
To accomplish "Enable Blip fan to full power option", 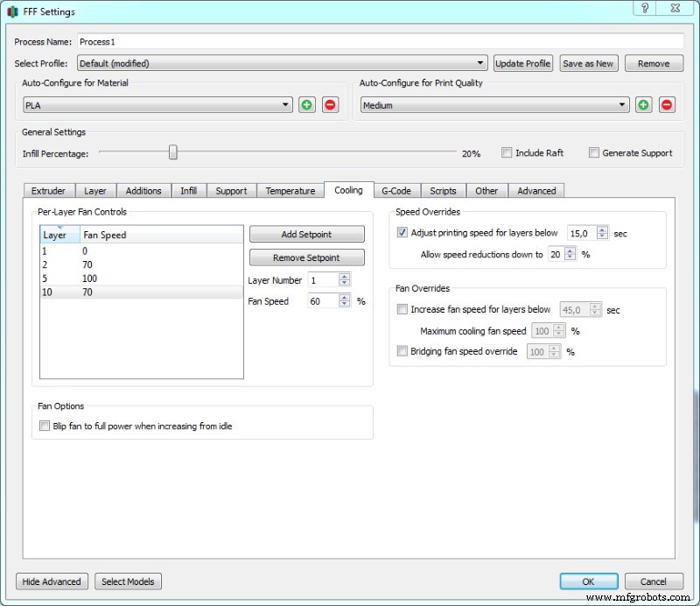I will [45, 426].
